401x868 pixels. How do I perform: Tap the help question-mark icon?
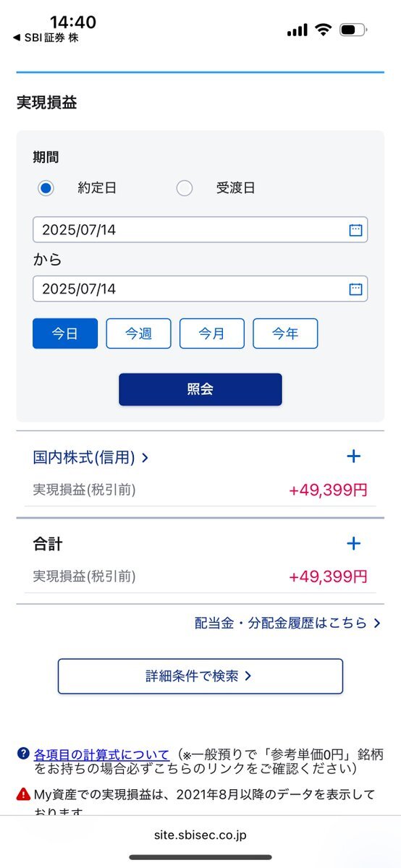(23, 754)
